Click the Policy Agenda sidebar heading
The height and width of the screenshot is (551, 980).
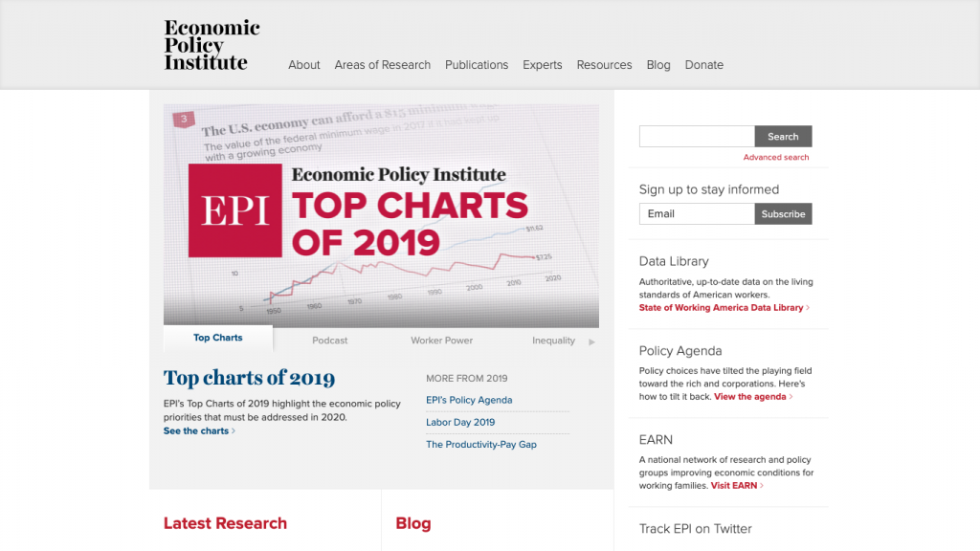point(680,351)
